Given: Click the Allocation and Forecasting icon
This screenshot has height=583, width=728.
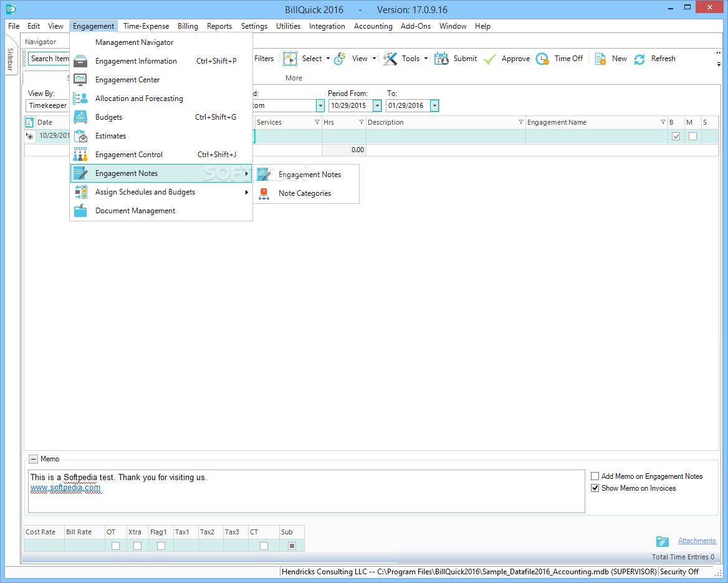Looking at the screenshot, I should coord(80,99).
